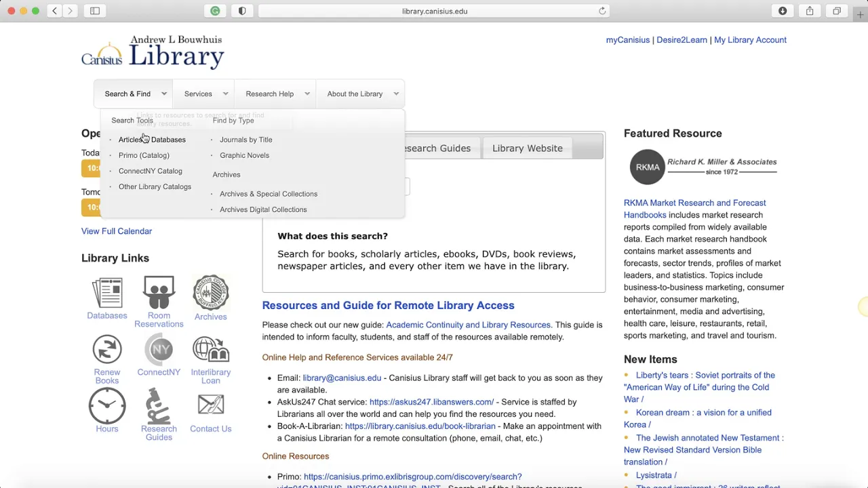The width and height of the screenshot is (868, 488).
Task: Expand the About the Library menu
Action: (x=361, y=94)
